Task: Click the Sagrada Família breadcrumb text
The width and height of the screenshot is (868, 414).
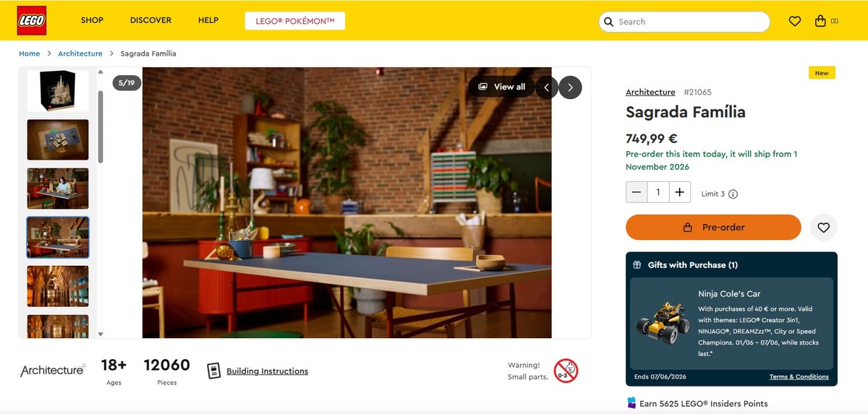Action: tap(148, 53)
